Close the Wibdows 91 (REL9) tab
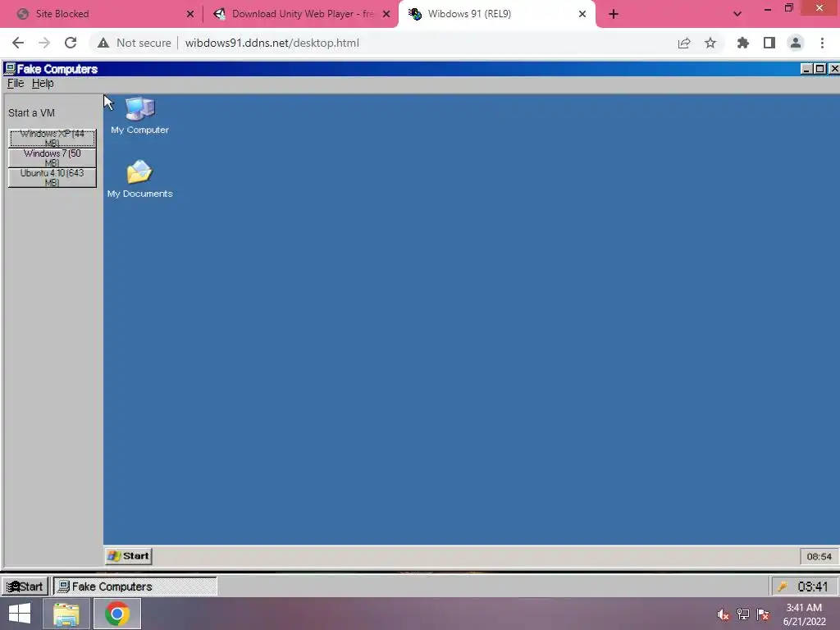This screenshot has width=840, height=630. tap(582, 14)
